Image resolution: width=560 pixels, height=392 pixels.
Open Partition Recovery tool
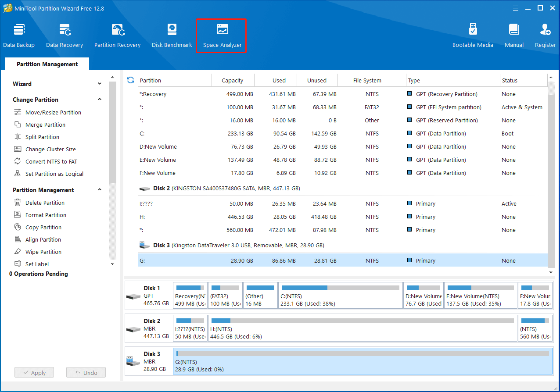click(x=117, y=36)
